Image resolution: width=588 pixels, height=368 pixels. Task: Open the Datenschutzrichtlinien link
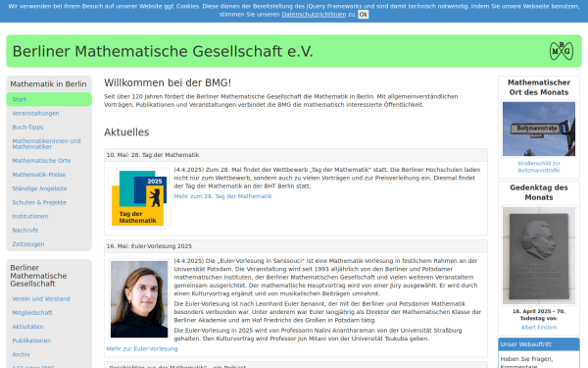[x=314, y=15]
